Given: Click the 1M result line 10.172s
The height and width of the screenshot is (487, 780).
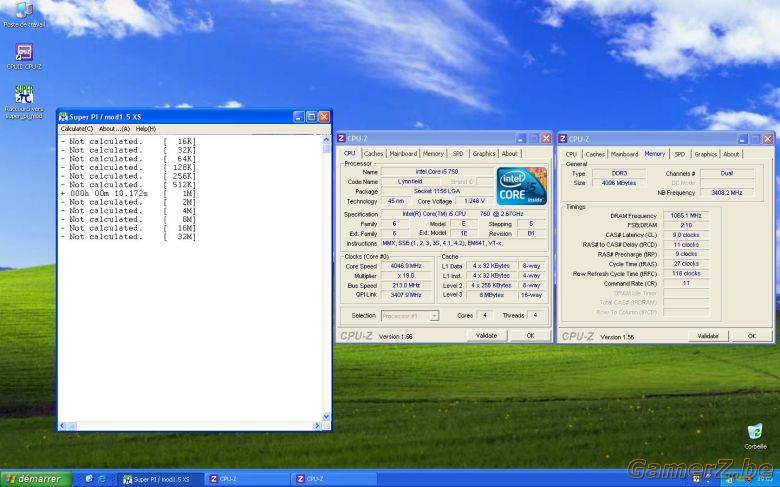Looking at the screenshot, I should 128,194.
